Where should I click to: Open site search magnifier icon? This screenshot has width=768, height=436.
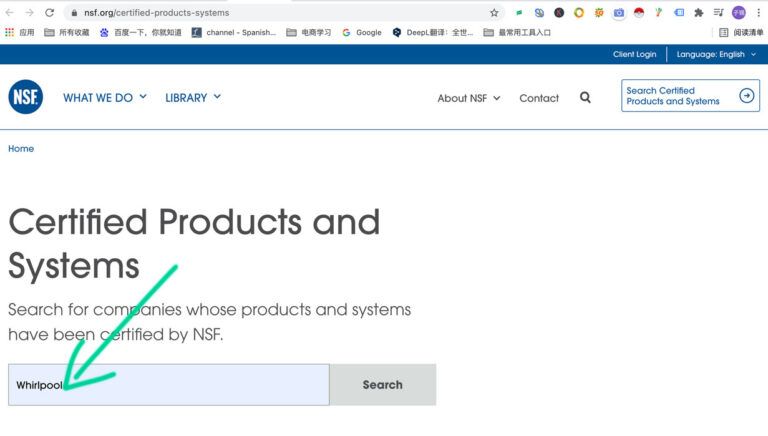(x=585, y=97)
